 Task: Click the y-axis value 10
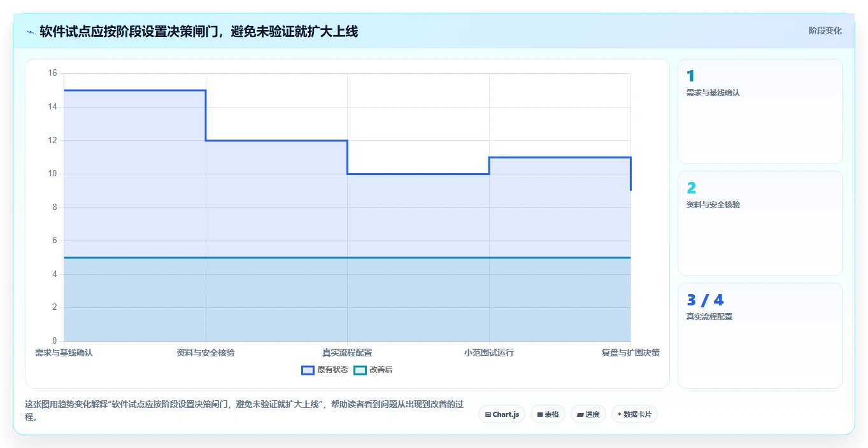pos(52,174)
